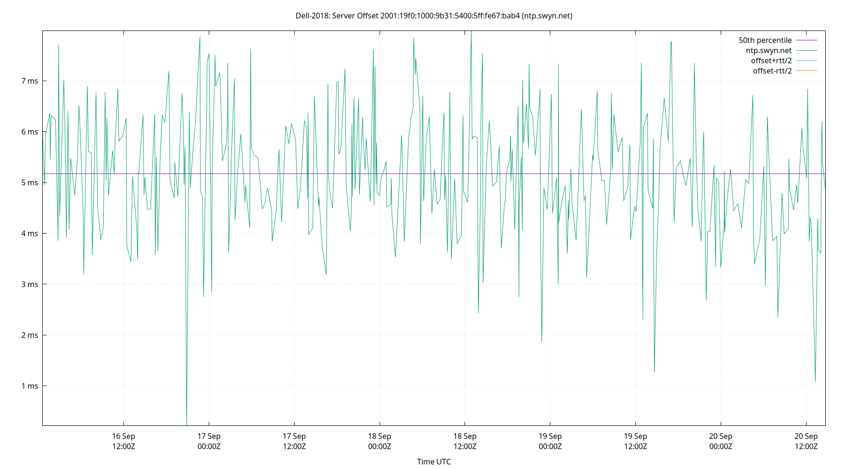This screenshot has width=868, height=469.
Task: Click the "Time UTC" axis label
Action: point(434,461)
